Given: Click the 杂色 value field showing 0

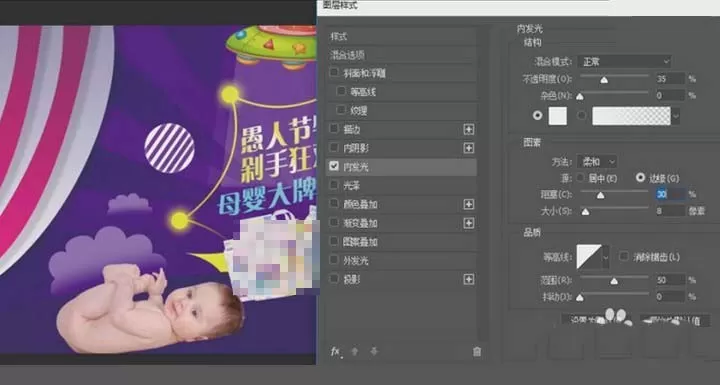Looking at the screenshot, I should coord(670,96).
